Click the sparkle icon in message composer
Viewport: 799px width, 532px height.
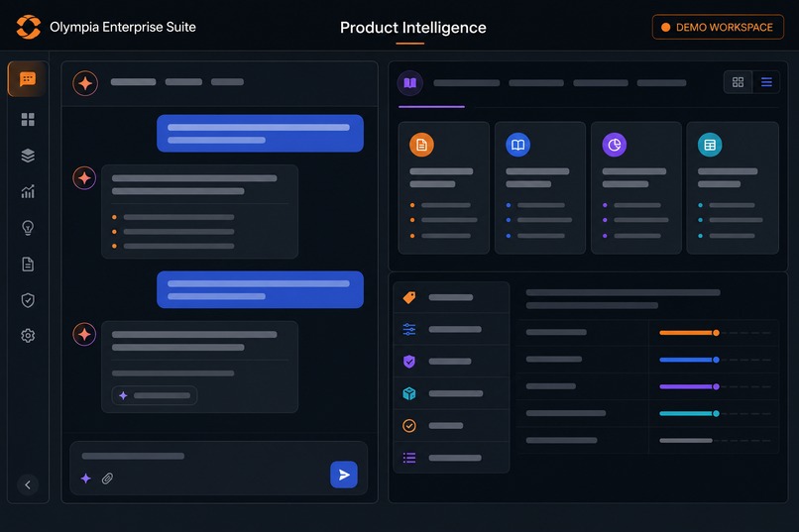click(x=85, y=479)
